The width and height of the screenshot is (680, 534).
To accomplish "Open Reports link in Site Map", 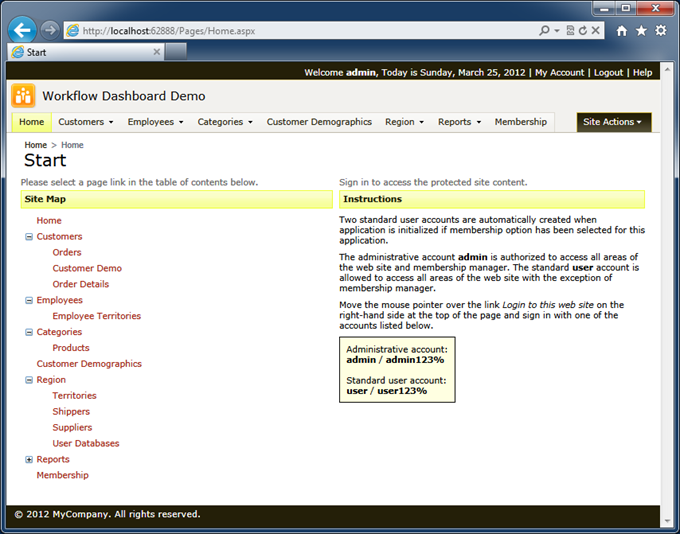I will coord(53,459).
